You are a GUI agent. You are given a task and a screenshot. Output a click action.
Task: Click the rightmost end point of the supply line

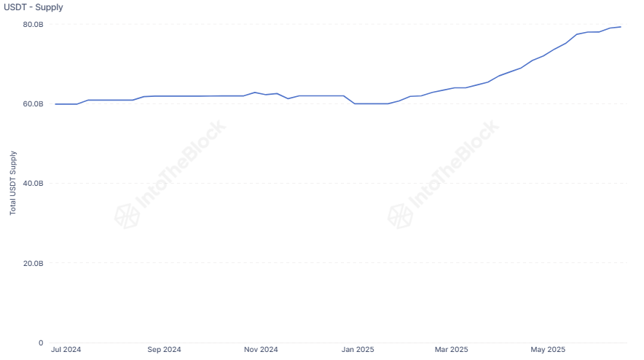[x=621, y=27]
